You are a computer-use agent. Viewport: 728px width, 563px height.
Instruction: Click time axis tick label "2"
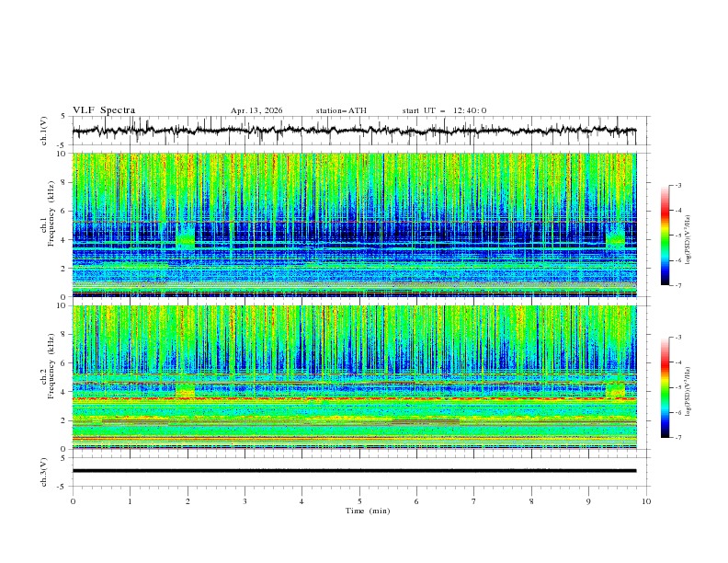click(x=188, y=501)
